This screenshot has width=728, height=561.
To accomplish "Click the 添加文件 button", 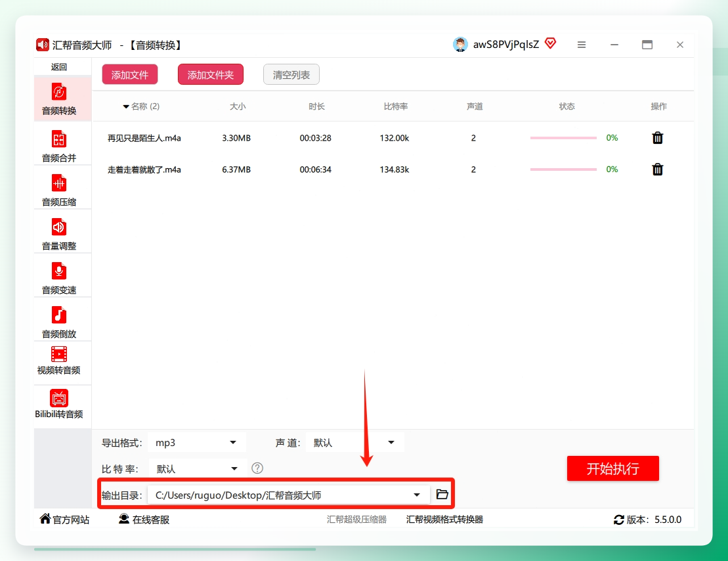I will coord(130,75).
